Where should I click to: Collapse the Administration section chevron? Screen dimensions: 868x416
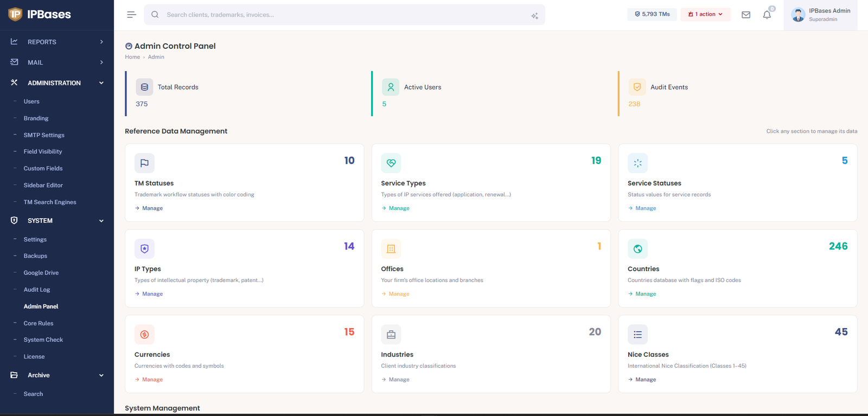(x=101, y=83)
